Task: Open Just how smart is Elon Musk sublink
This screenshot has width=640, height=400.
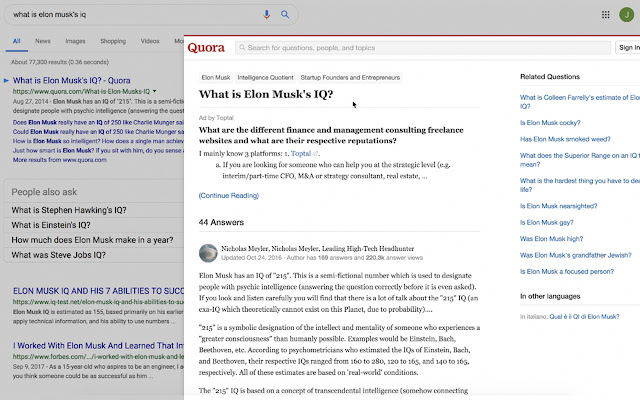Action: tap(98, 150)
